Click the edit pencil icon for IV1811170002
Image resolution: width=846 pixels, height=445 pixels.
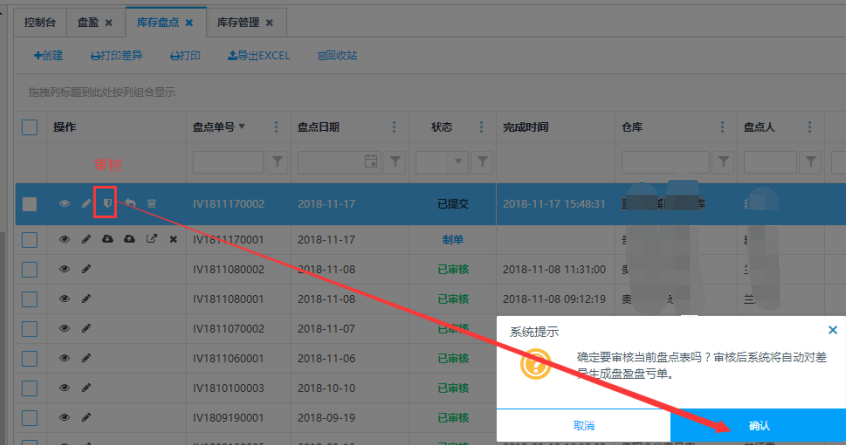[x=86, y=204]
